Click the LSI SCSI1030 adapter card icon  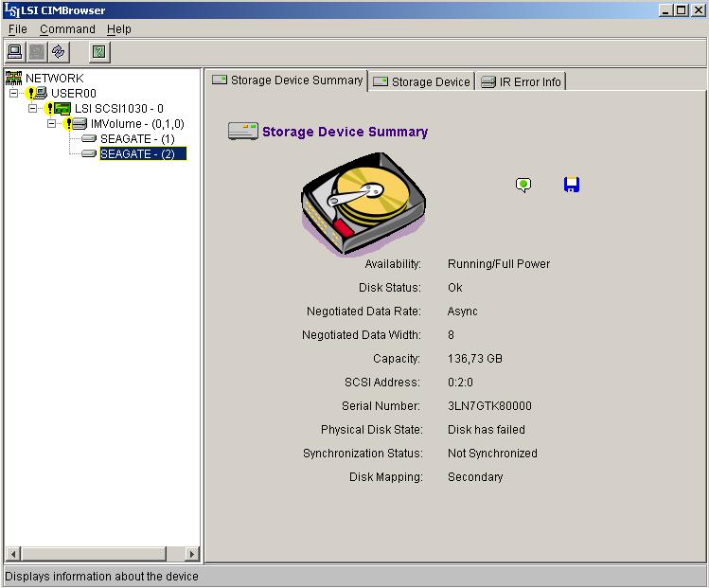pos(62,109)
